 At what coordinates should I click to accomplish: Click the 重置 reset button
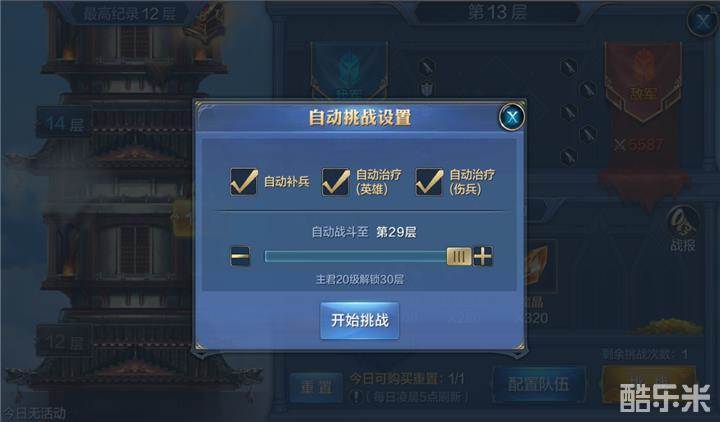point(316,387)
